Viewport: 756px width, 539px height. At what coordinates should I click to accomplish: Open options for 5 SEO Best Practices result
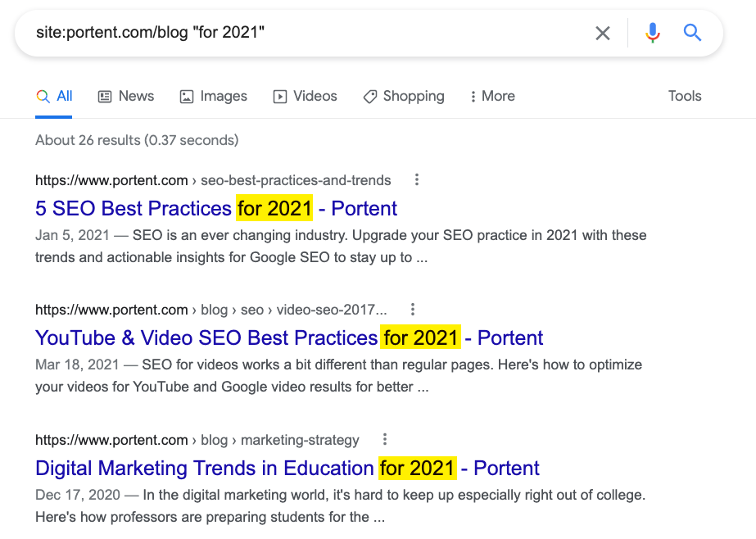(417, 180)
